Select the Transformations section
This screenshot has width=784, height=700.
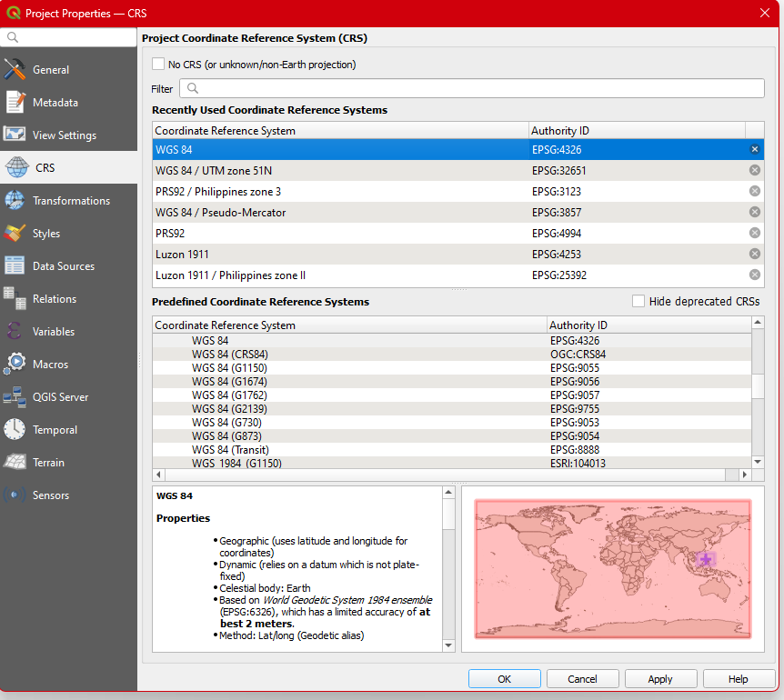click(71, 201)
